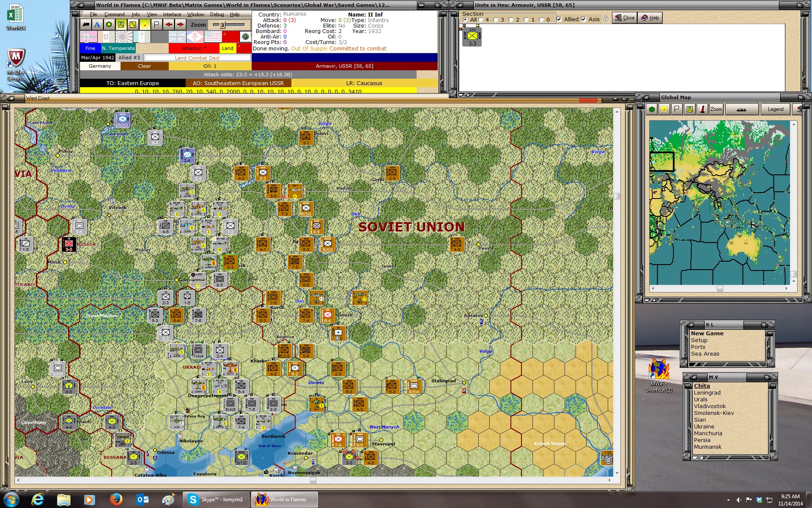Select section 1 radio button
This screenshot has height=508, width=812.
pos(527,19)
